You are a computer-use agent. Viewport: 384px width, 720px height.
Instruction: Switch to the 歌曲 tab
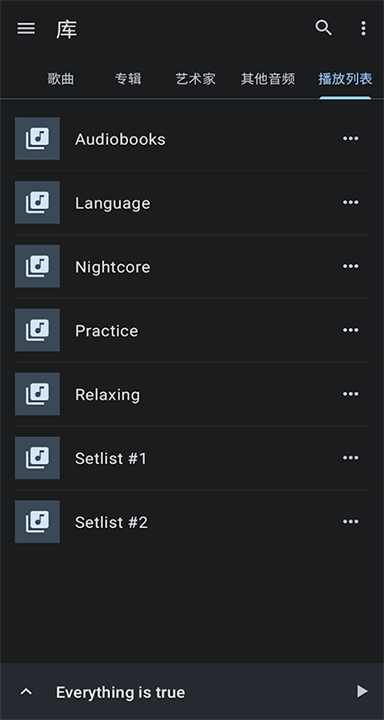tap(61, 79)
